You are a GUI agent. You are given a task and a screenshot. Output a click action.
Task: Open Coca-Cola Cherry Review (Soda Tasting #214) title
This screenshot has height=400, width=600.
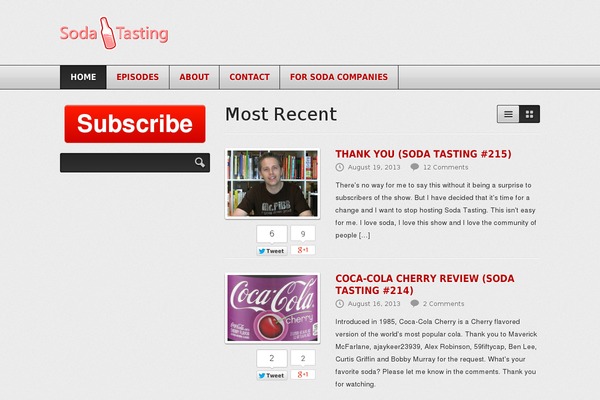click(425, 284)
